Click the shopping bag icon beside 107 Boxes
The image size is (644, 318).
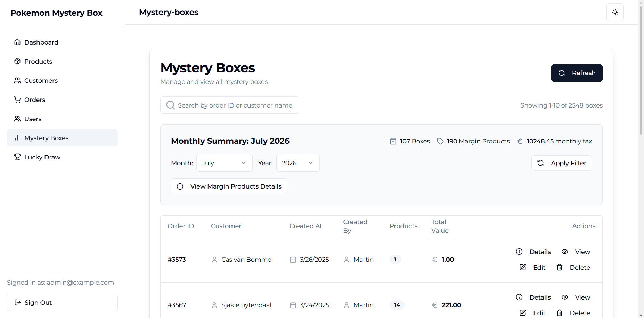[x=393, y=141]
